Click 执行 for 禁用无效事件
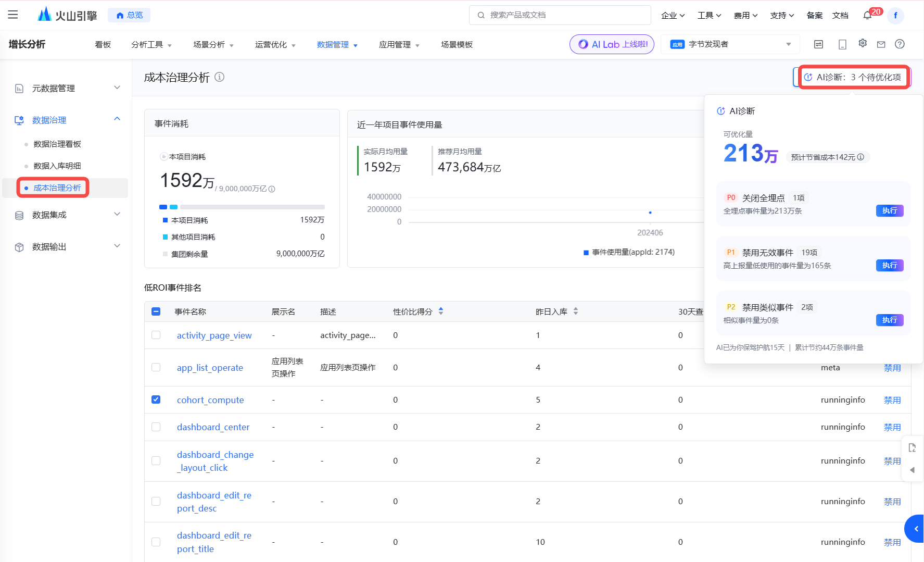The image size is (924, 562). coord(890,265)
